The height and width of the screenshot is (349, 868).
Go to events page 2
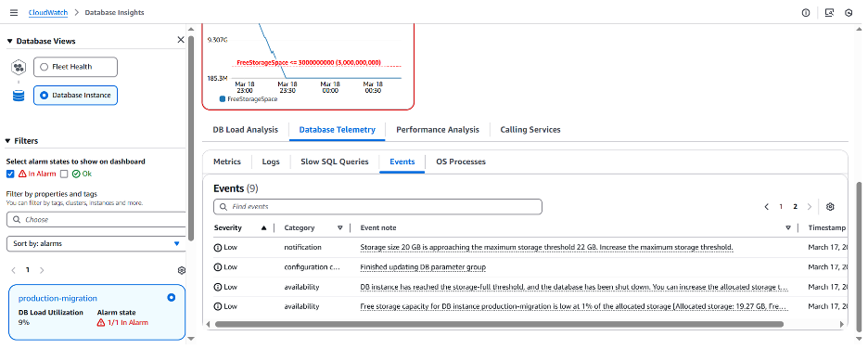(795, 207)
